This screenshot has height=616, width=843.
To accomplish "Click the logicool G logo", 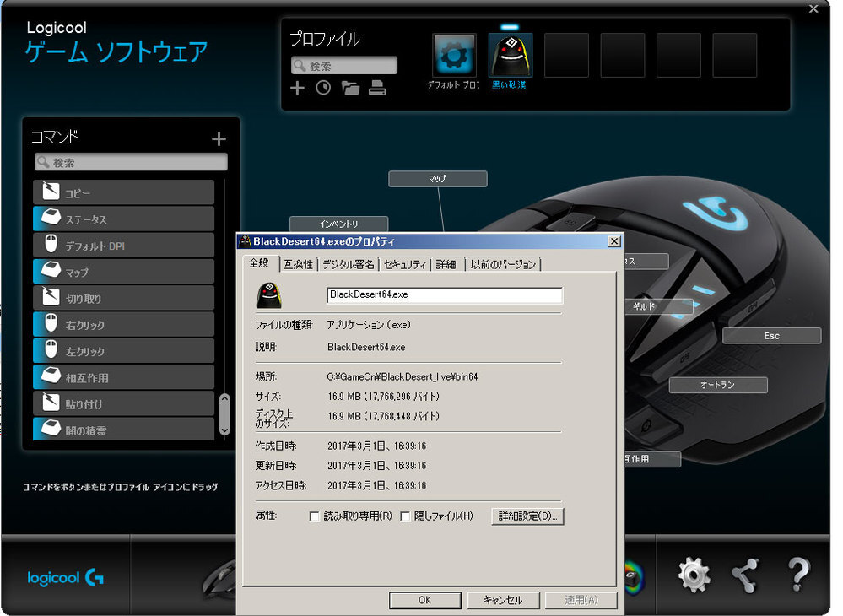I will click(65, 578).
